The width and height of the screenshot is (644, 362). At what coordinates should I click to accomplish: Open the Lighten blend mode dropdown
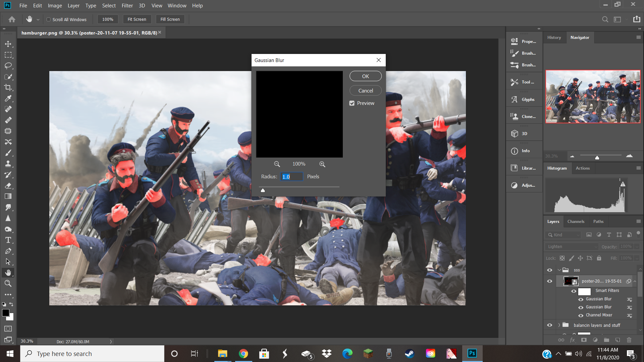pyautogui.click(x=572, y=246)
